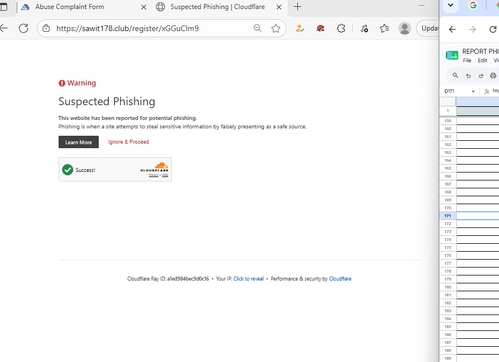The image size is (499, 362).
Task: Click the Success verification checkmark
Action: (x=68, y=170)
